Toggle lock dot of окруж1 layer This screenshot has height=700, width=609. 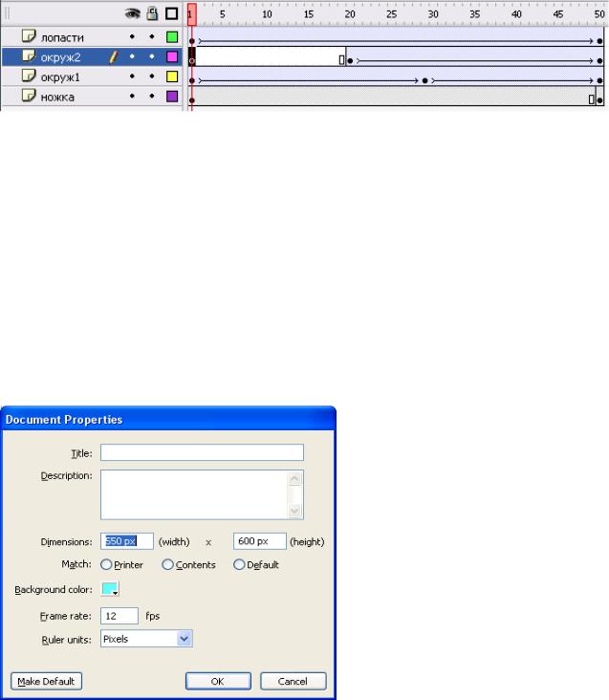pyautogui.click(x=152, y=77)
